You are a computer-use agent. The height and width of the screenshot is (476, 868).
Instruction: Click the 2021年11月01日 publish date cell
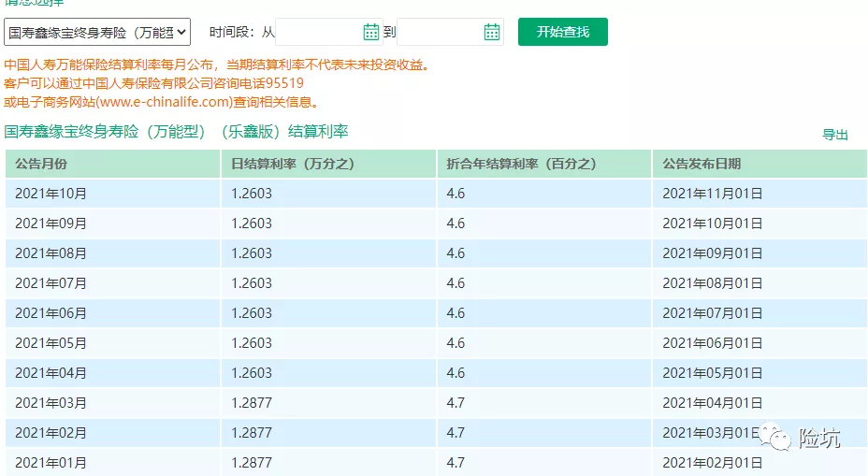coord(759,194)
